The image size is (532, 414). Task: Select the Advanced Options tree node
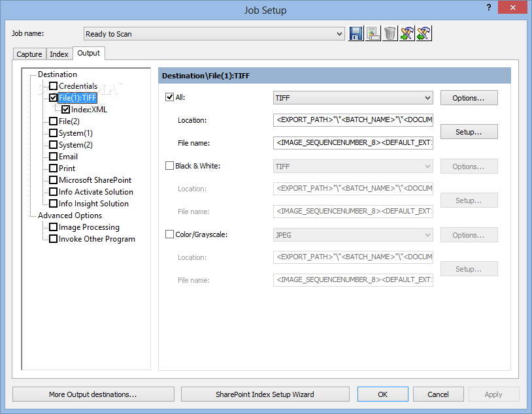click(x=70, y=215)
